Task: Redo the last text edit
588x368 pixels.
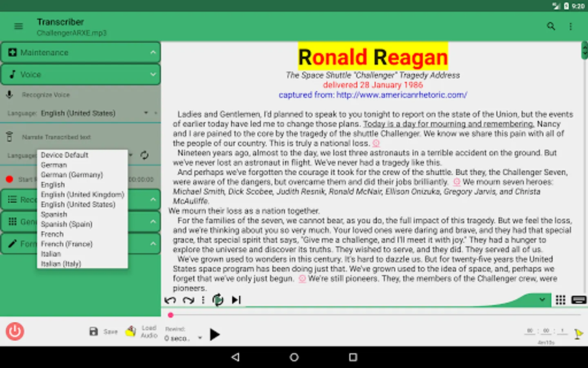Action: tap(188, 300)
